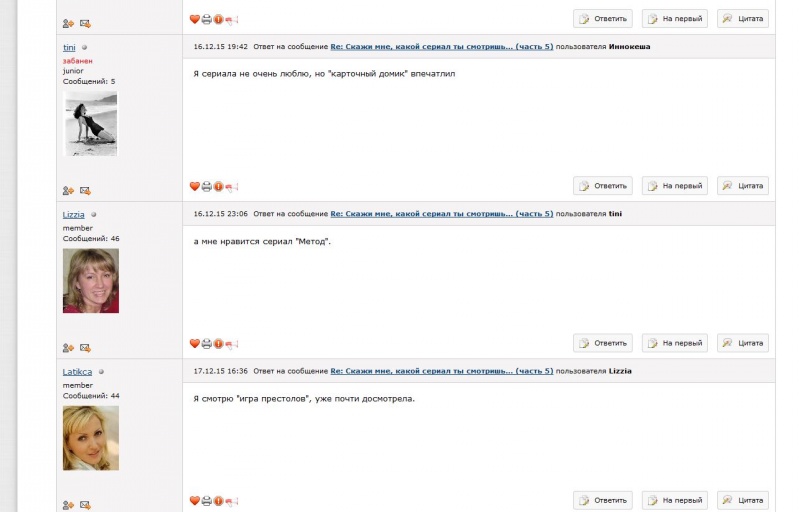Click the heart icon under Latikca's post

click(194, 501)
